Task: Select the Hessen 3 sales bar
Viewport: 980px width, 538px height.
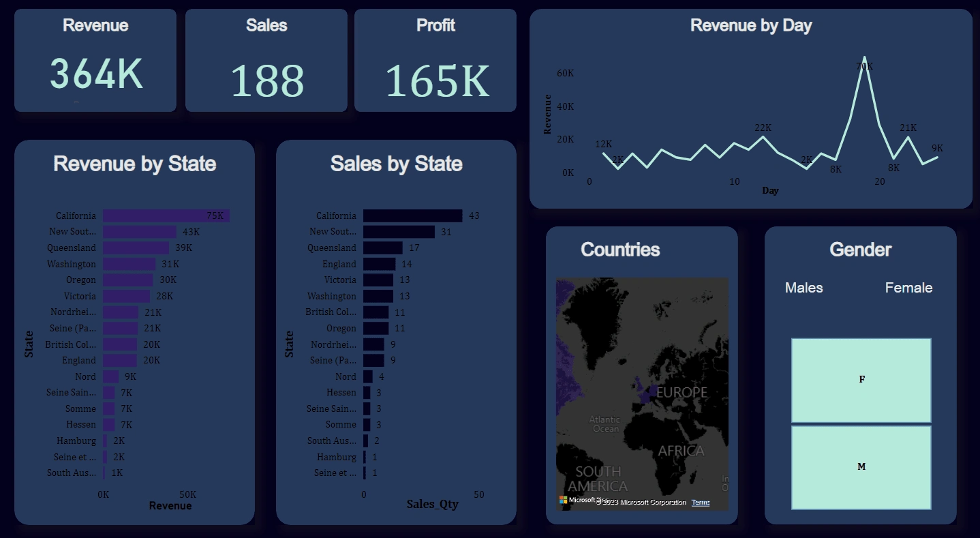Action: click(x=367, y=392)
